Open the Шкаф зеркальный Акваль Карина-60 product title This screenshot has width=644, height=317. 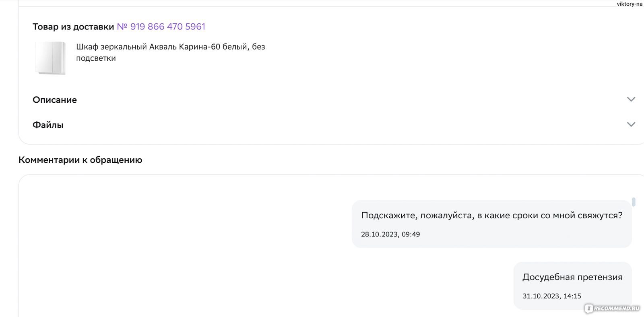point(170,52)
